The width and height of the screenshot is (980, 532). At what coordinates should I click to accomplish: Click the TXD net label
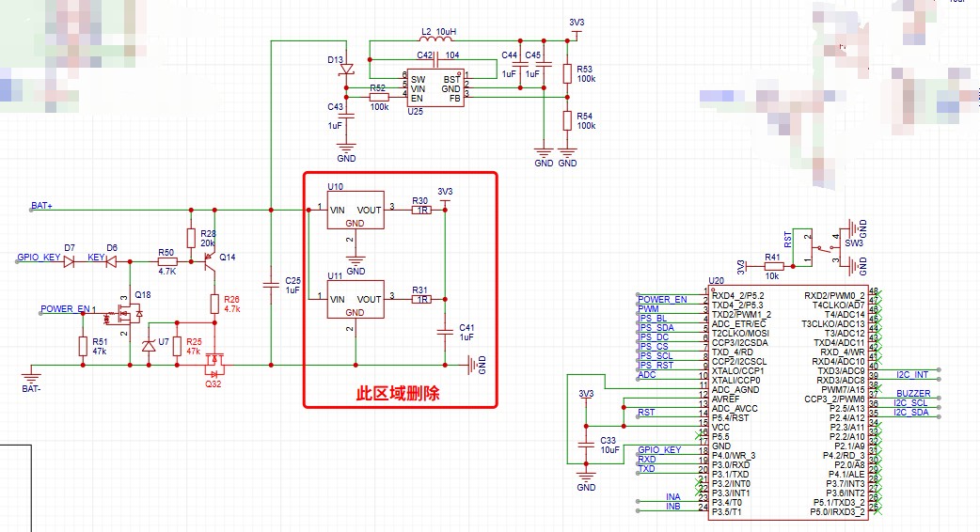[x=647, y=468]
